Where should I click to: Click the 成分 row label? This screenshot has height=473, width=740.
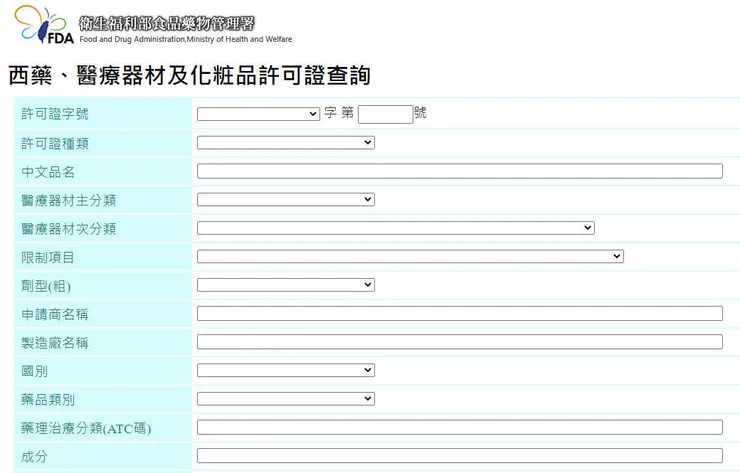click(x=34, y=456)
